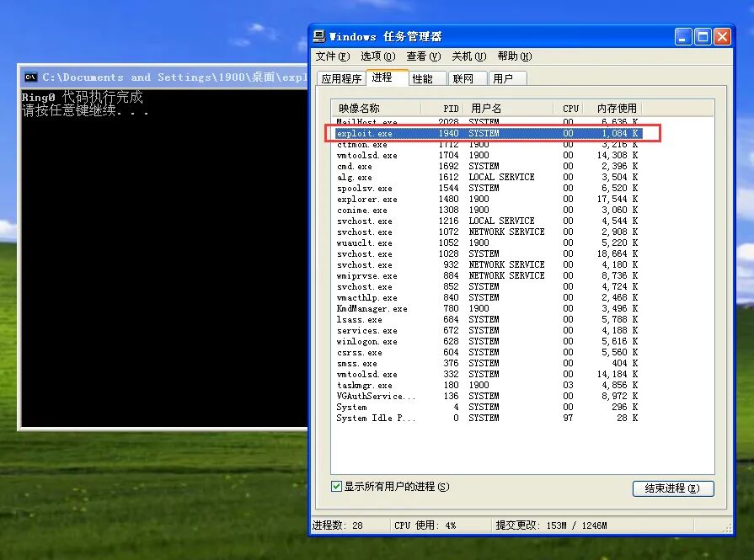Maximize the Task Manager window
The image size is (754, 560).
703,36
